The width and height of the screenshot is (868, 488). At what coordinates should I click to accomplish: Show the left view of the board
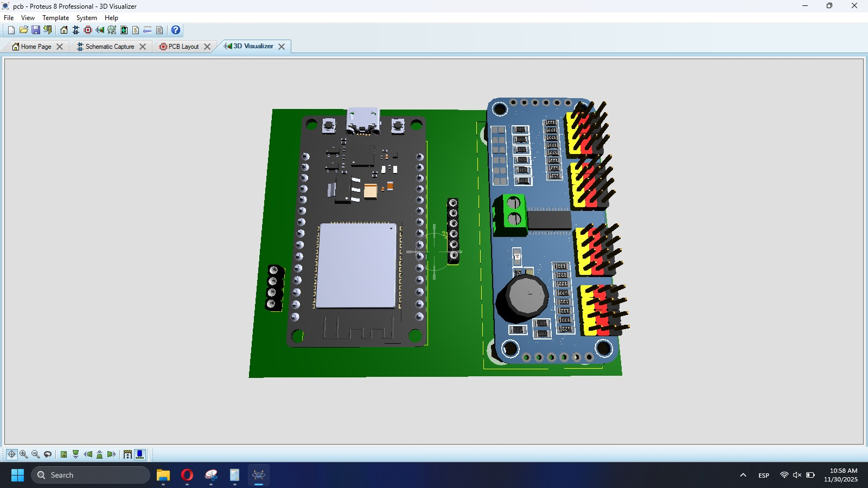pyautogui.click(x=88, y=454)
